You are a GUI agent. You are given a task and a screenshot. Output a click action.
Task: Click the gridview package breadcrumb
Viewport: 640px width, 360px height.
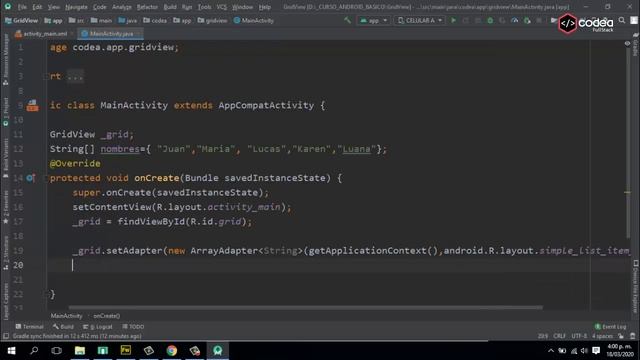[213, 20]
